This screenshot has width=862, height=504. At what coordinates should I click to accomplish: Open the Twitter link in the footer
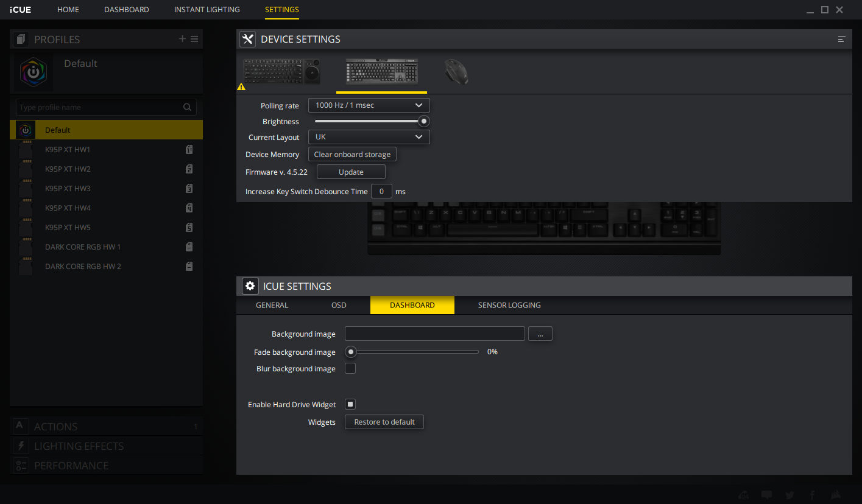pos(790,495)
